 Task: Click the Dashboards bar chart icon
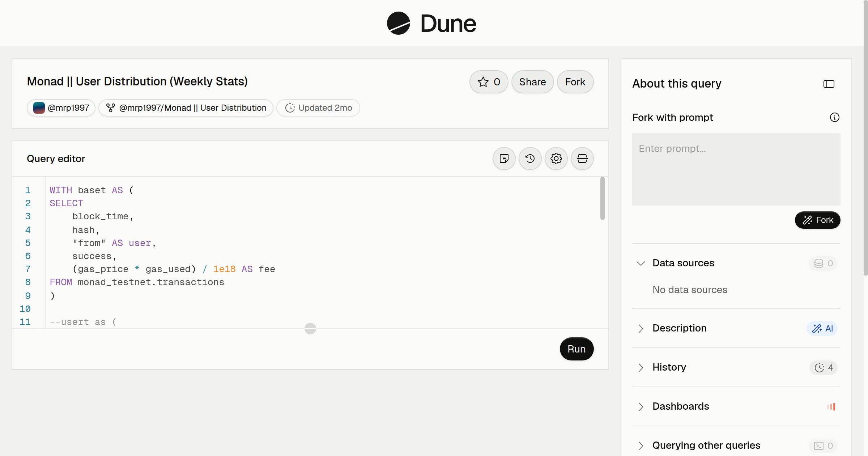click(831, 406)
